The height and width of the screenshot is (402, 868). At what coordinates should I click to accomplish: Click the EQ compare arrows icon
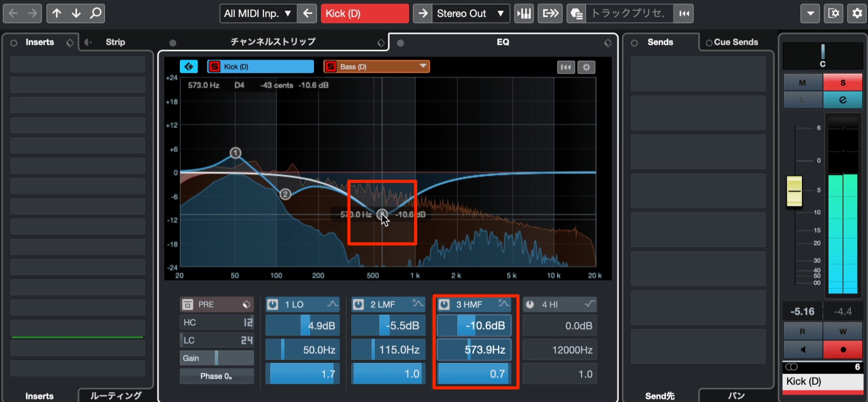189,66
